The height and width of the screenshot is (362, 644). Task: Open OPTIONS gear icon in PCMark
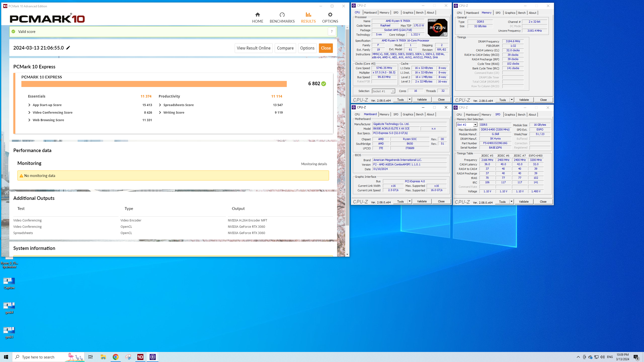[330, 15]
